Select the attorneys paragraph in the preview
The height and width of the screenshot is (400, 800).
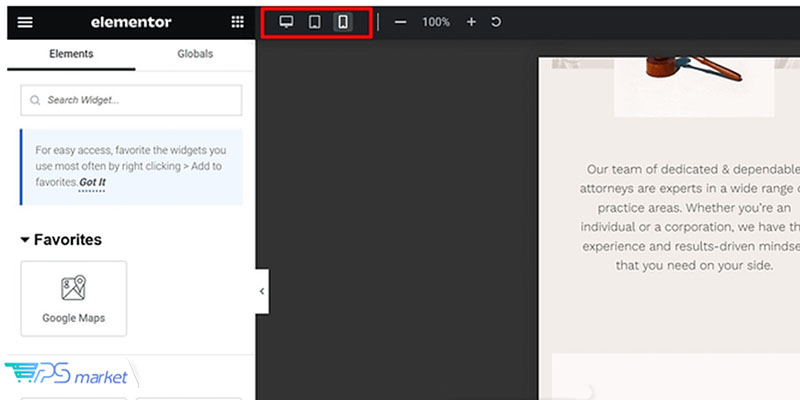[x=689, y=217]
